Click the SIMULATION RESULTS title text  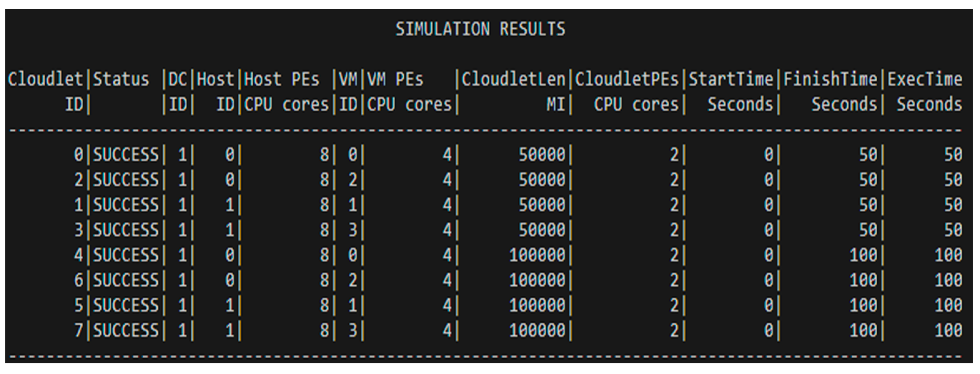click(x=480, y=29)
